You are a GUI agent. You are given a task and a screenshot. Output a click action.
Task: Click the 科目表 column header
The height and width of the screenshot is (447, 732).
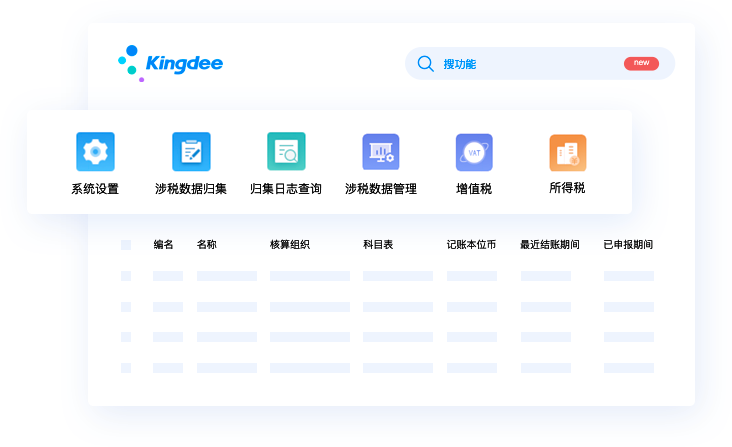378,245
